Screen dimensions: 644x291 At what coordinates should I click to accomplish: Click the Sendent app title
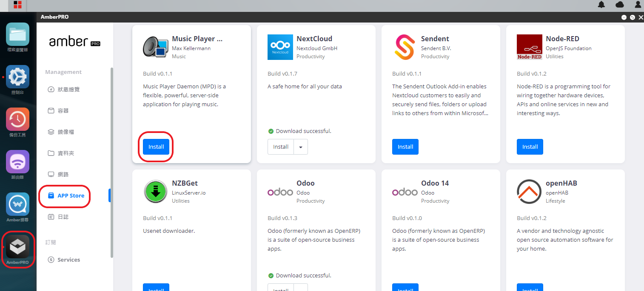click(x=435, y=39)
